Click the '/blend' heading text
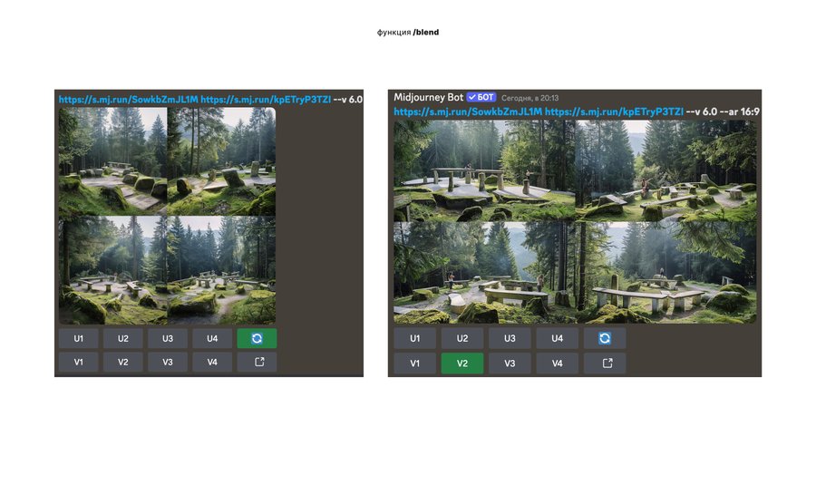Image resolution: width=816 pixels, height=504 pixels. [426, 33]
